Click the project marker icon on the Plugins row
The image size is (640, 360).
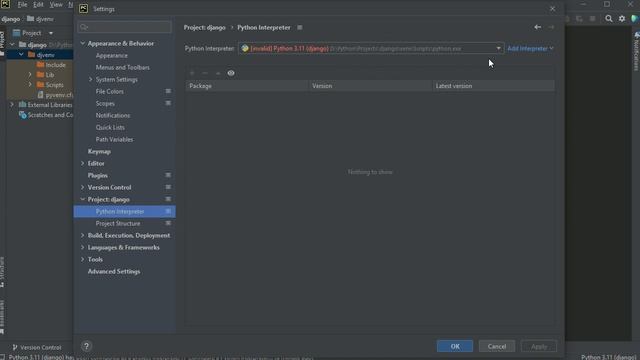(168, 175)
